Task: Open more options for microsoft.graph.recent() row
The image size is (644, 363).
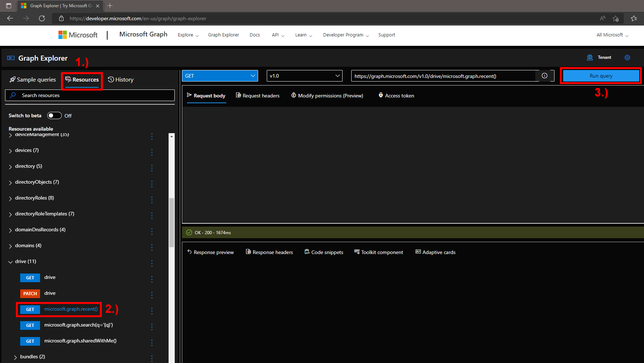Action: tap(152, 311)
